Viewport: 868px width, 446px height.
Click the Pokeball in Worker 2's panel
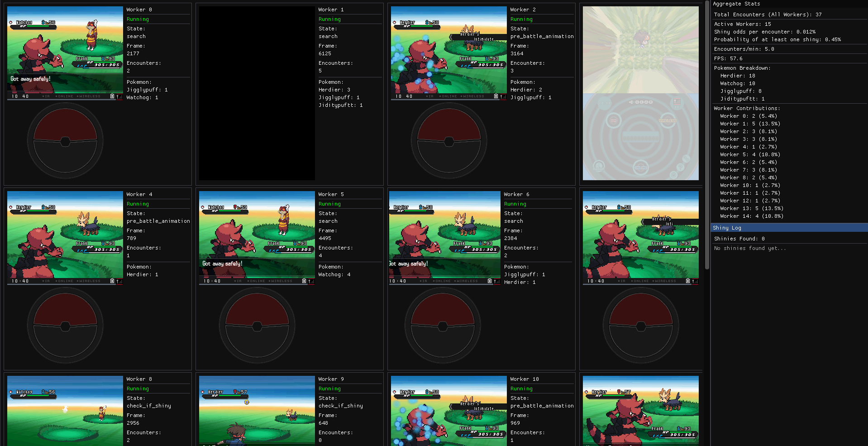(x=449, y=141)
